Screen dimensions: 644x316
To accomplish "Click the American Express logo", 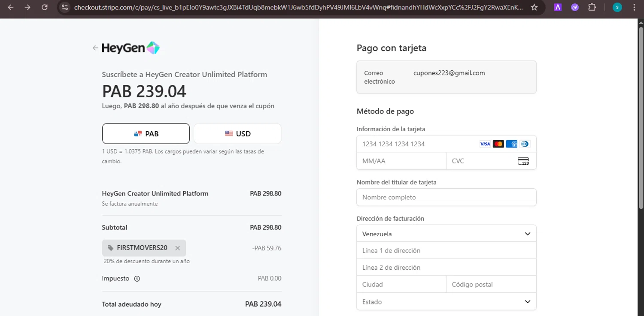I will coord(511,144).
